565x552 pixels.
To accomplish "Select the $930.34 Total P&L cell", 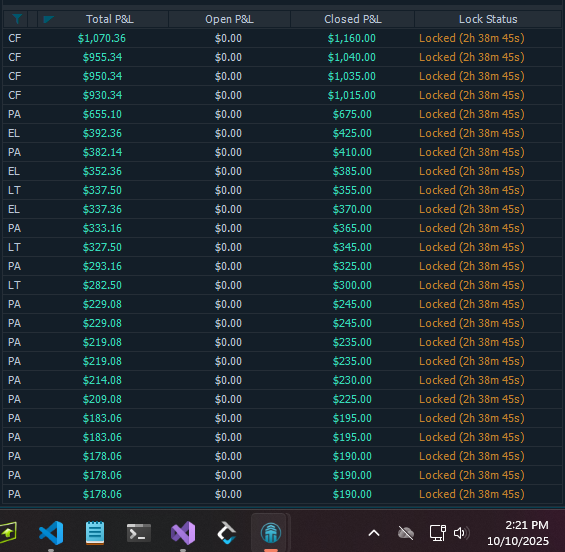I will pyautogui.click(x=102, y=95).
